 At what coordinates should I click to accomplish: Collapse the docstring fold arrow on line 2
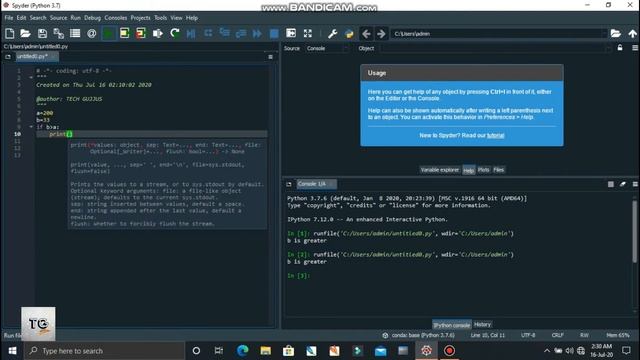click(31, 77)
